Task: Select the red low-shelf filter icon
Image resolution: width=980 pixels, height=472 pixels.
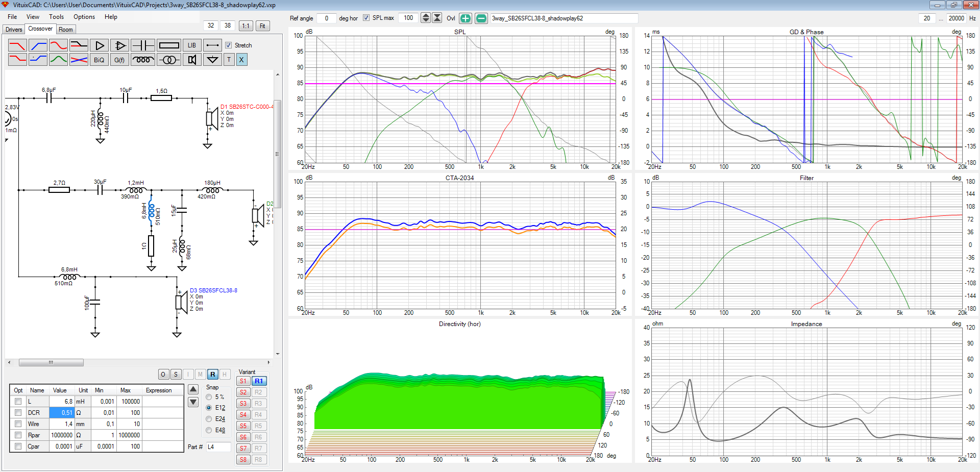Action: (x=17, y=60)
